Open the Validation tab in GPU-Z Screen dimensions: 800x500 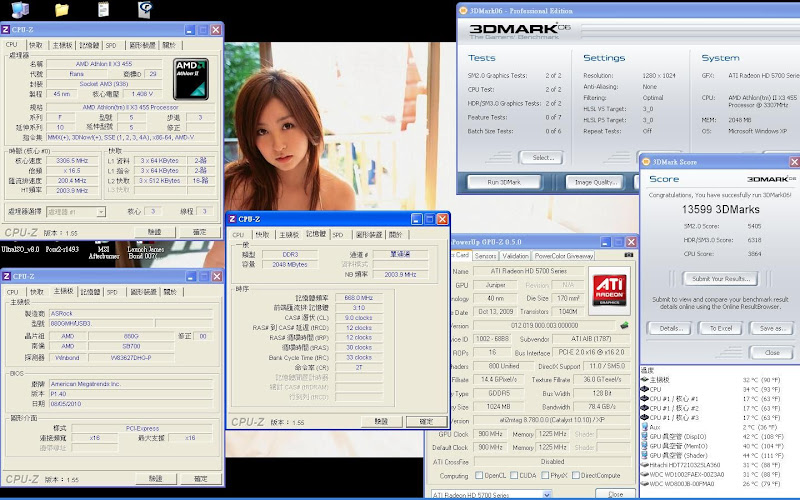click(515, 256)
